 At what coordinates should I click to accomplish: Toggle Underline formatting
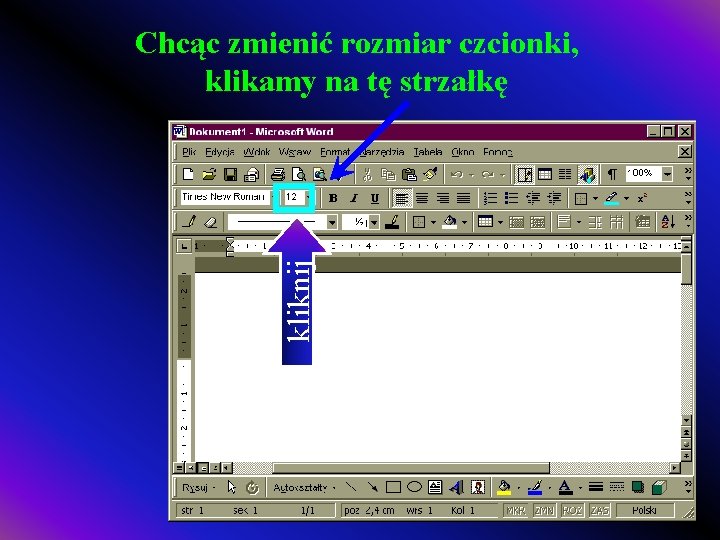[x=375, y=198]
